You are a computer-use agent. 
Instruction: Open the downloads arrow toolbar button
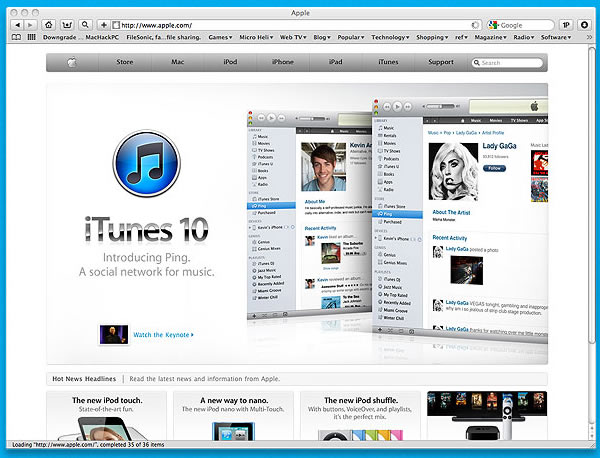(x=584, y=25)
